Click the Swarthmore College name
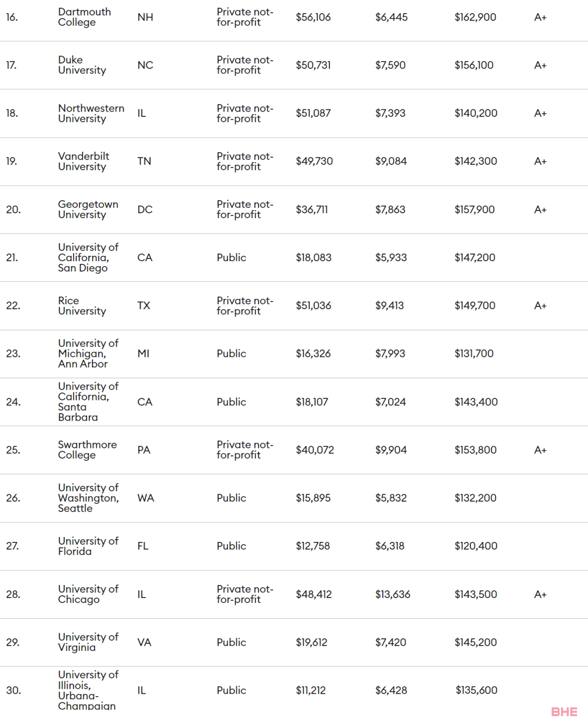588x727 pixels. (88, 450)
